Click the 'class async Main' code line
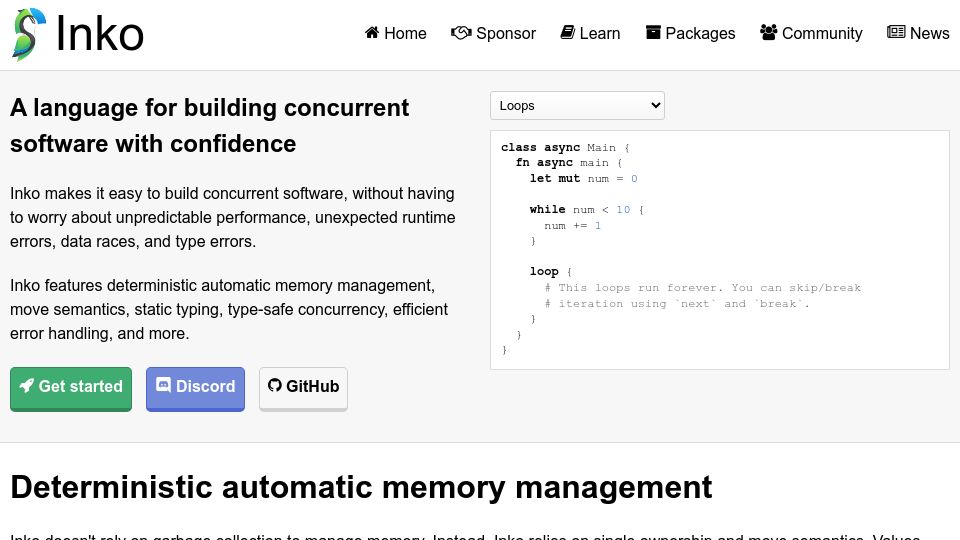 click(565, 148)
